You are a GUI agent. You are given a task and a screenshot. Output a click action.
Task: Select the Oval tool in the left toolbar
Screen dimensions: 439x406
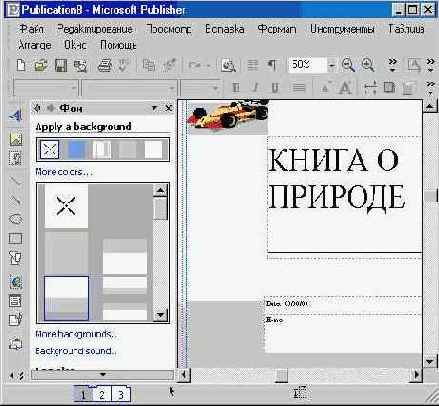[x=15, y=219]
